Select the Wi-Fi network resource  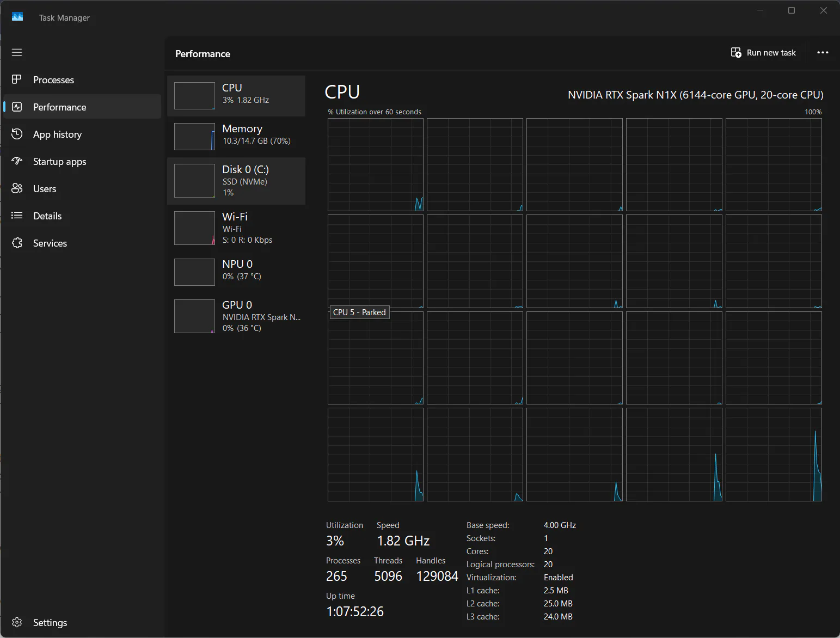click(236, 229)
